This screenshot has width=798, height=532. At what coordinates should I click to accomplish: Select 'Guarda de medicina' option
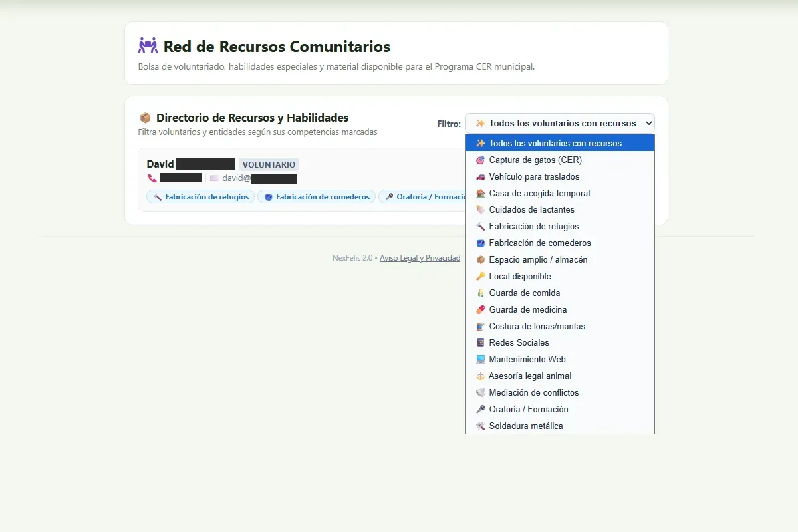click(560, 309)
